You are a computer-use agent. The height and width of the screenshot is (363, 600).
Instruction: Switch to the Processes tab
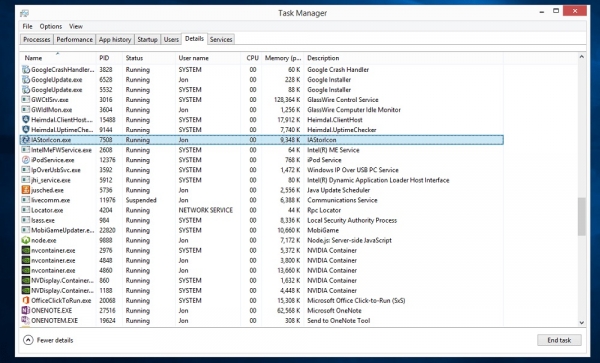[37, 39]
